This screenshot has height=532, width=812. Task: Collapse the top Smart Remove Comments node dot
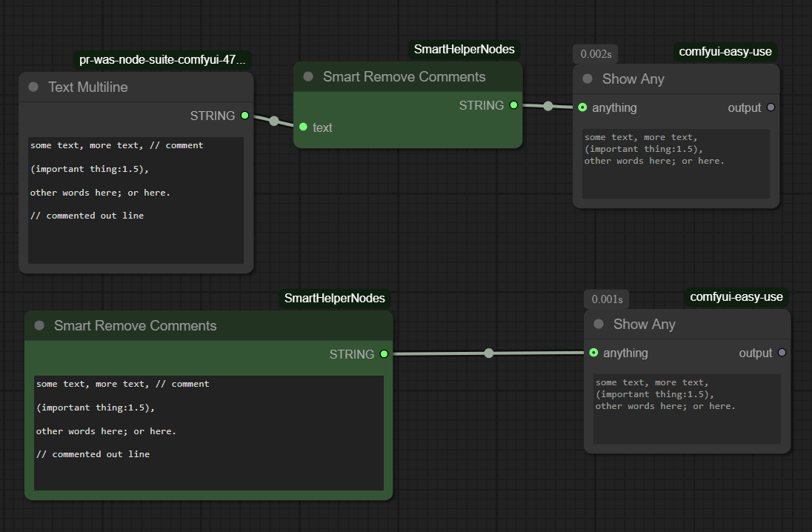(x=308, y=76)
